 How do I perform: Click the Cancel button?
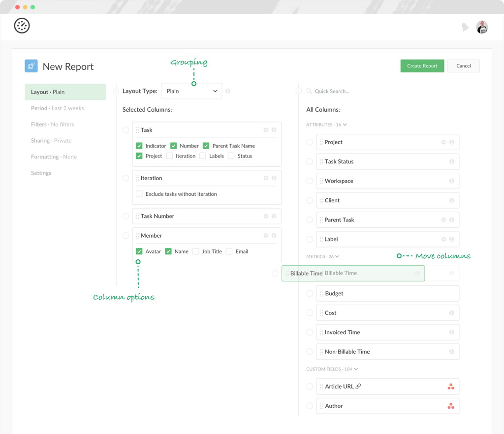tap(463, 65)
